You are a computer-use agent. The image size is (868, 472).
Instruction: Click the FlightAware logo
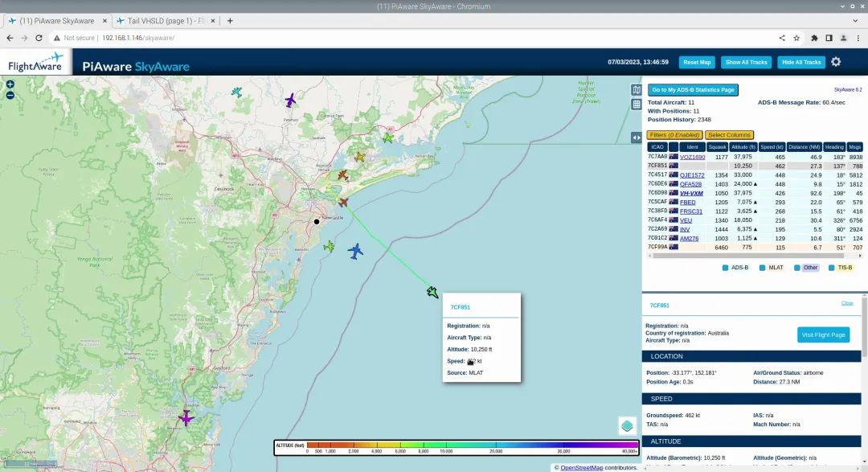click(x=35, y=62)
